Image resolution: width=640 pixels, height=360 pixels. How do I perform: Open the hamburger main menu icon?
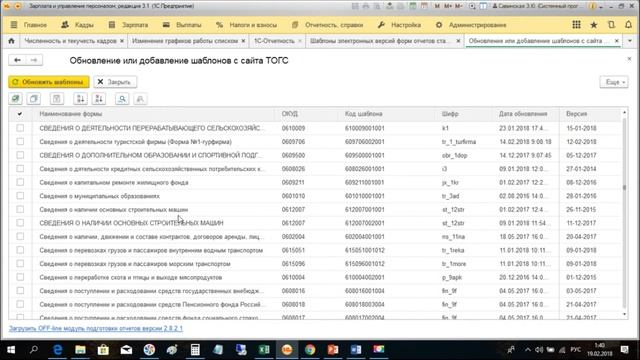coord(14,25)
